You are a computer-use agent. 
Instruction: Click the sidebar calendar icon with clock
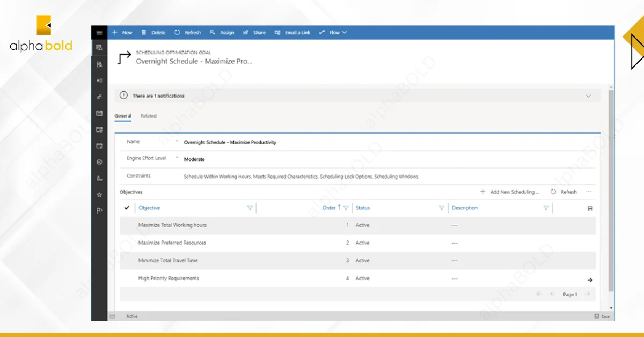click(99, 129)
